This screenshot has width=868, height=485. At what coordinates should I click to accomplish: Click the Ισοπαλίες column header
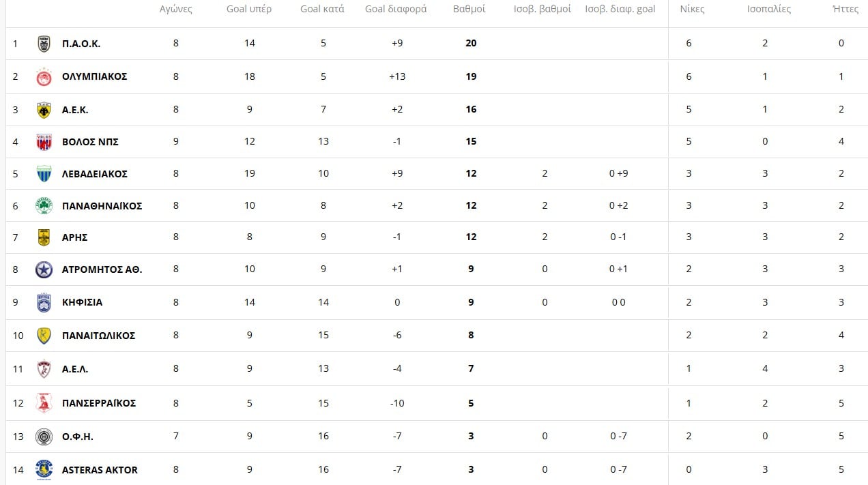pyautogui.click(x=768, y=10)
